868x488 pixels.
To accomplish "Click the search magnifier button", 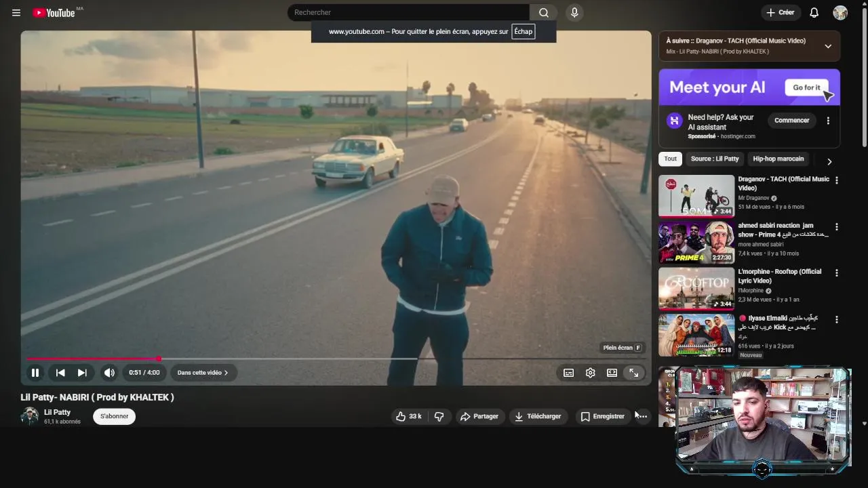I will point(544,13).
